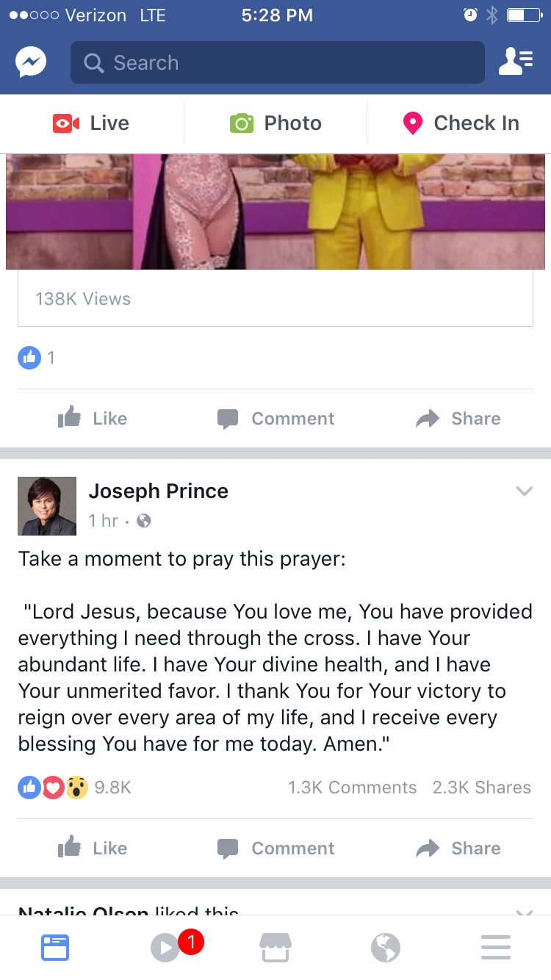Viewport: 551px width, 980px height.
Task: Open Joseph Prince profile picture
Action: point(47,506)
